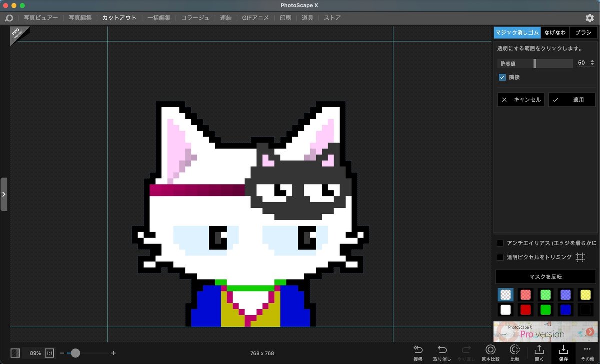Select the solid blue background swatch
This screenshot has width=600, height=364.
[565, 310]
